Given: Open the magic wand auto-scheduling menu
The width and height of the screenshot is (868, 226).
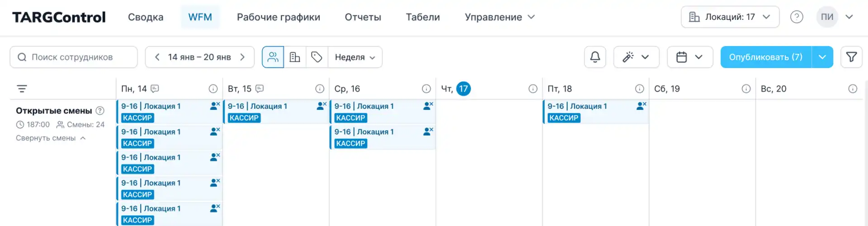Looking at the screenshot, I should coord(636,57).
